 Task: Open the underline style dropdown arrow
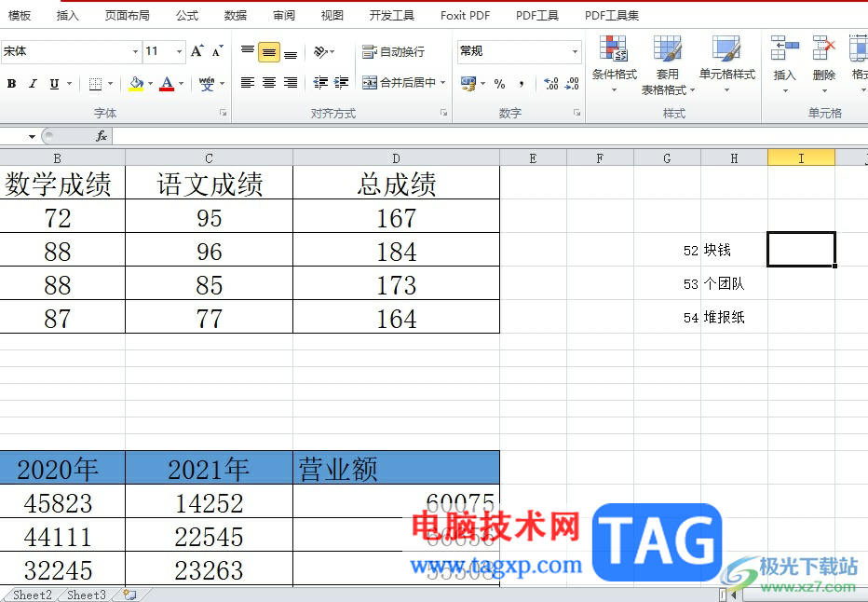click(x=70, y=84)
